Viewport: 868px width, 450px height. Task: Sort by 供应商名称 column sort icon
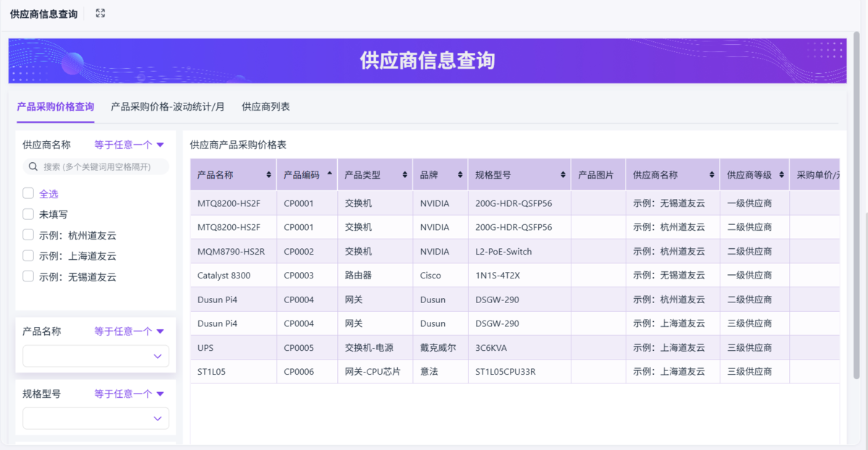pos(712,175)
